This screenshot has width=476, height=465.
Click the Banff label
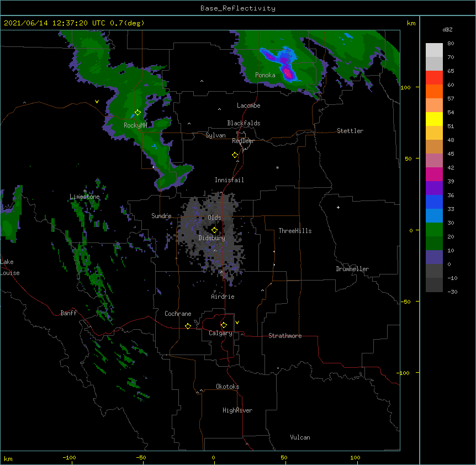pos(68,313)
